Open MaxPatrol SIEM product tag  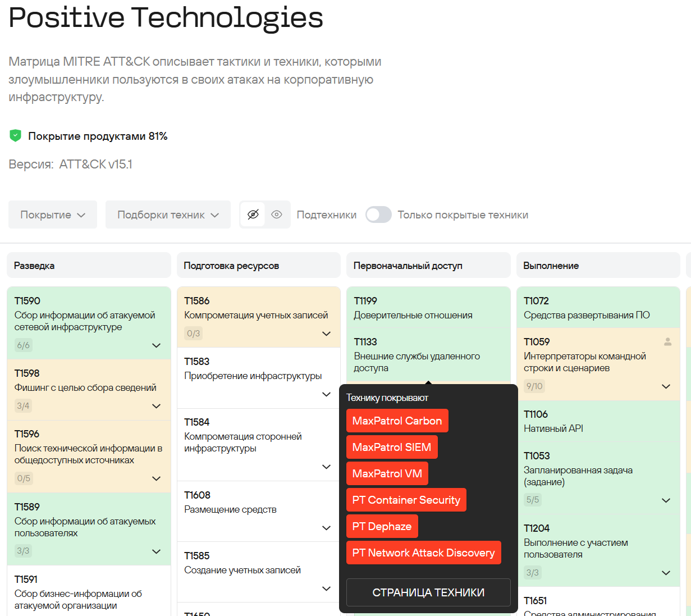point(392,447)
